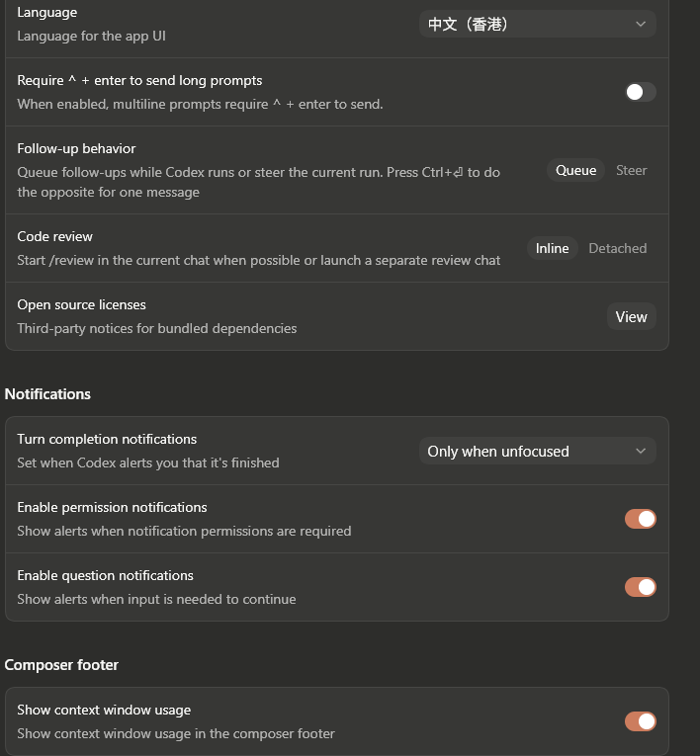Disable permission notifications toggle
The image size is (700, 756).
click(x=640, y=519)
